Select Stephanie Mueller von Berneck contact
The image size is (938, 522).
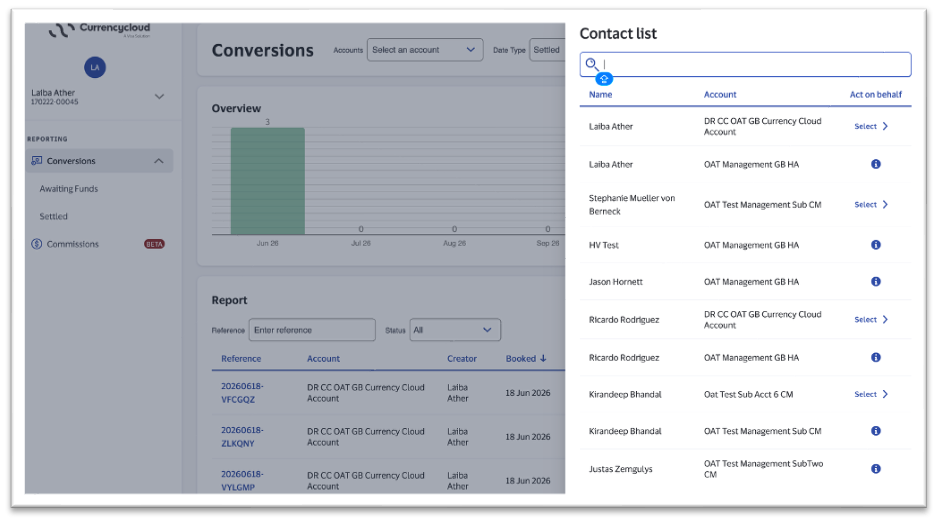coord(870,204)
